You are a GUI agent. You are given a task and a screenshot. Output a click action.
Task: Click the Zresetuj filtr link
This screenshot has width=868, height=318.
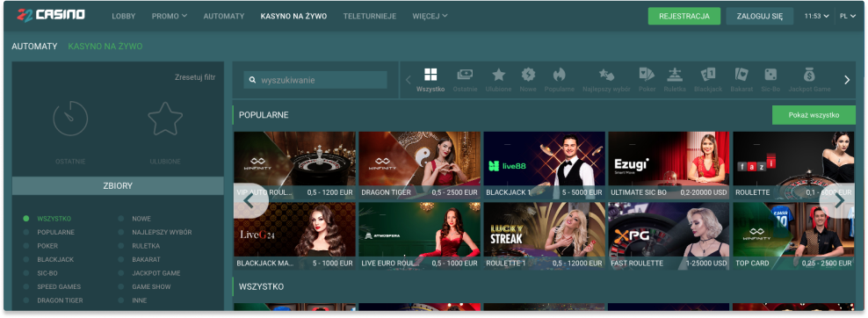195,77
